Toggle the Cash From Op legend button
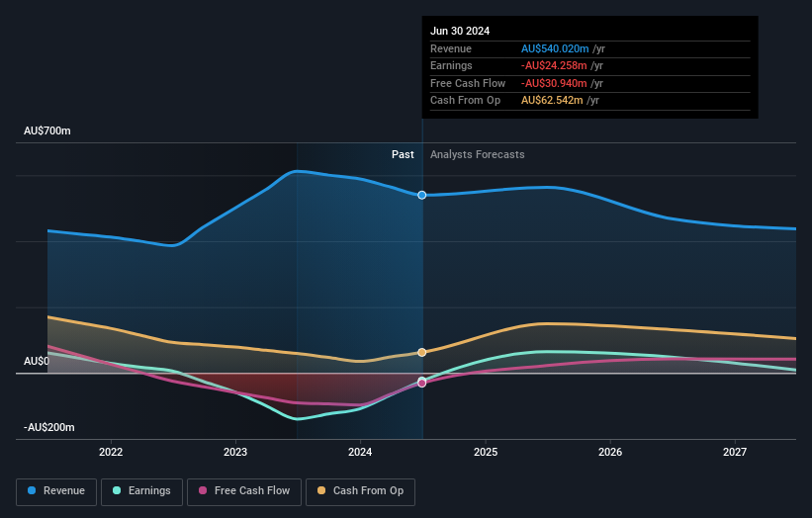812x518 pixels. [360, 491]
